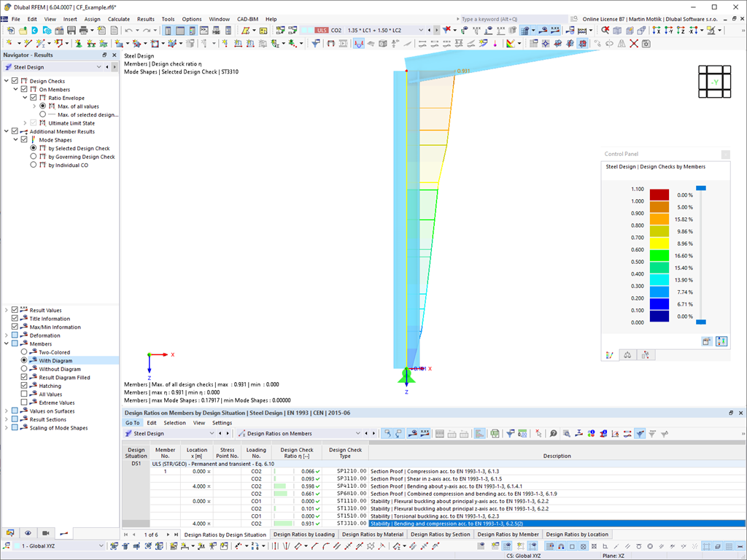The image size is (747, 560).
Task: Switch to Design Ratios by Material tab
Action: (373, 534)
